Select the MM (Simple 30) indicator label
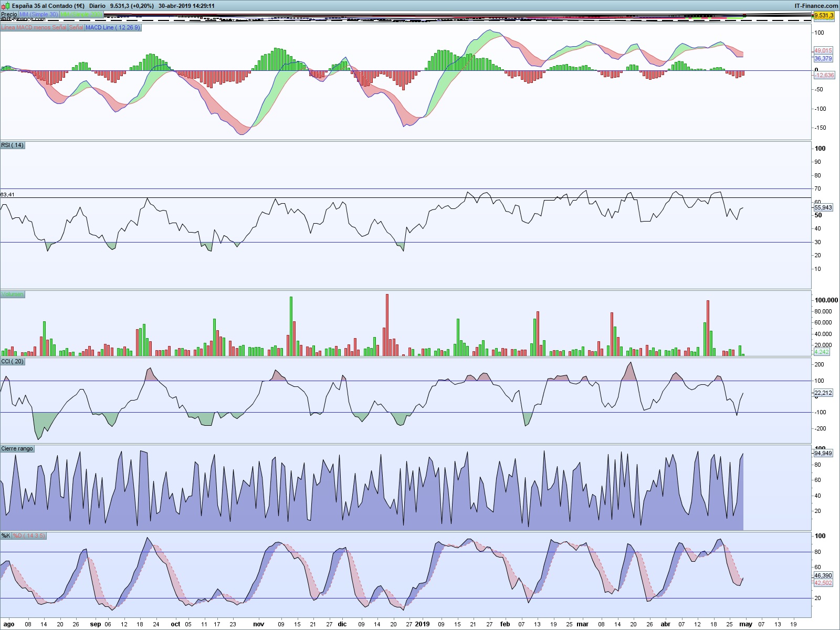Image resolution: width=840 pixels, height=630 pixels. pyautogui.click(x=39, y=14)
